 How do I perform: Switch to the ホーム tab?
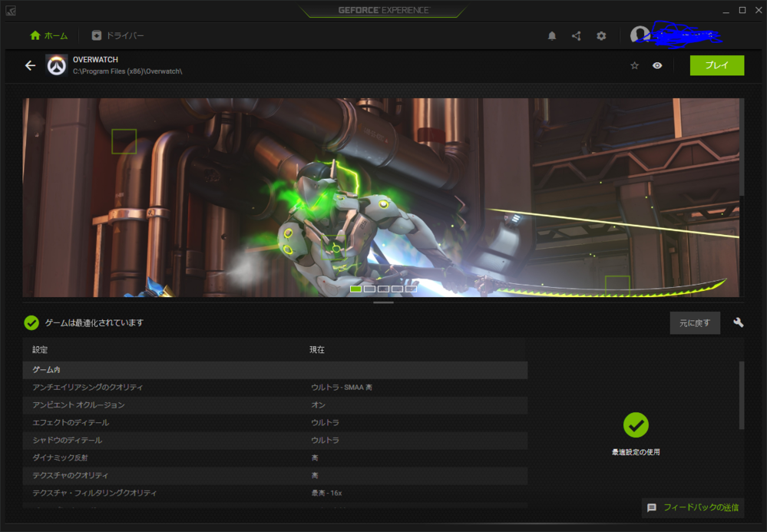pyautogui.click(x=49, y=35)
